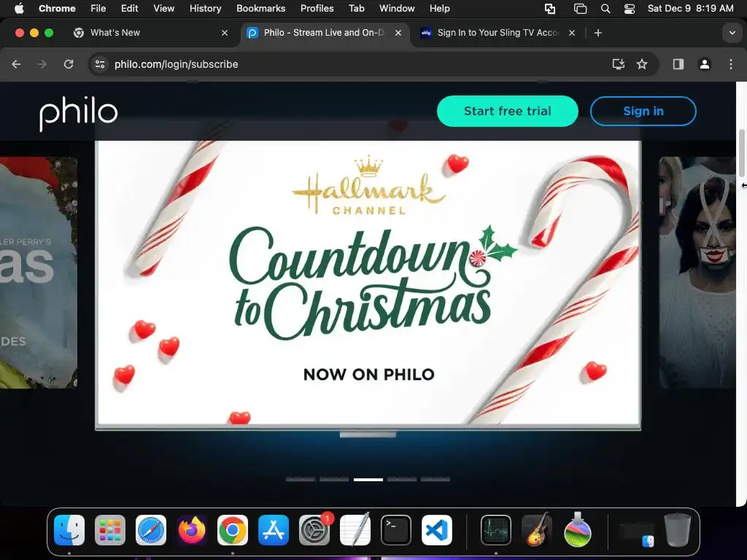Open TextEdit from the dock

(x=355, y=530)
